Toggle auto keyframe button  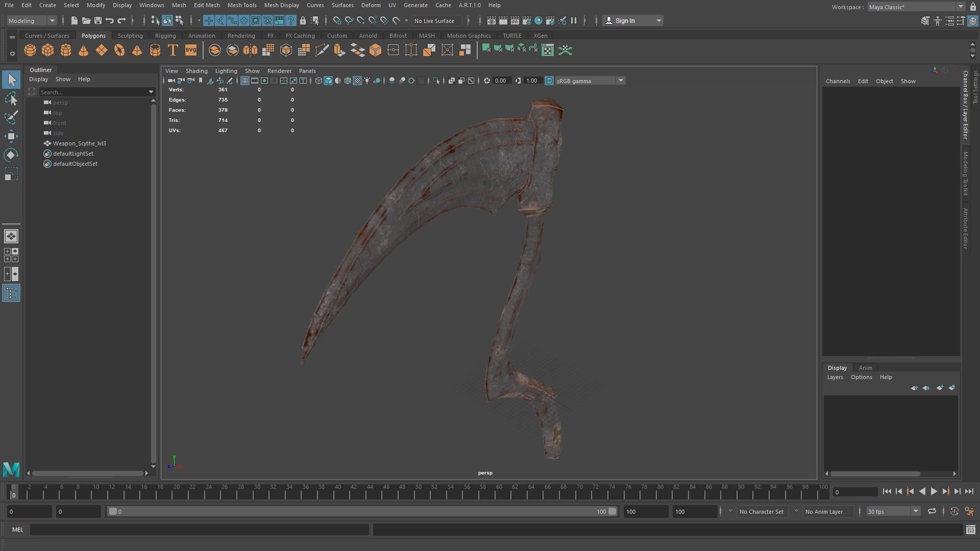(x=954, y=511)
